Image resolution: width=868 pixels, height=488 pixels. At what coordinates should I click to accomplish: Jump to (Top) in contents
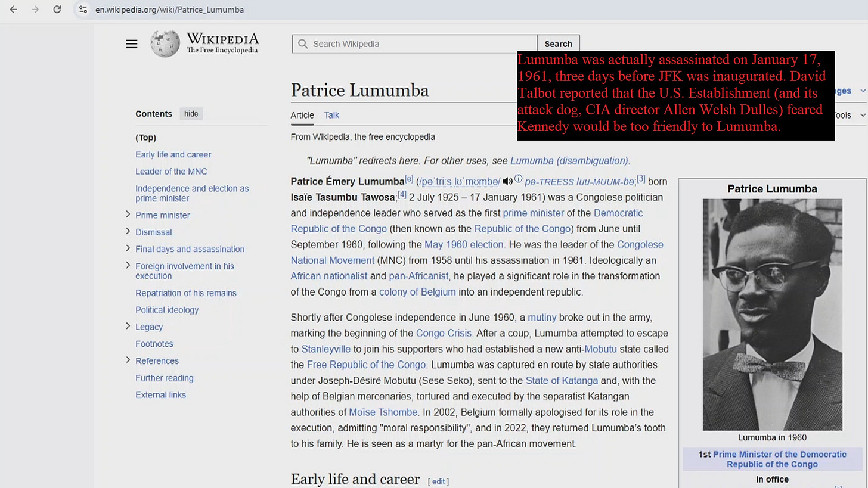pyautogui.click(x=145, y=138)
